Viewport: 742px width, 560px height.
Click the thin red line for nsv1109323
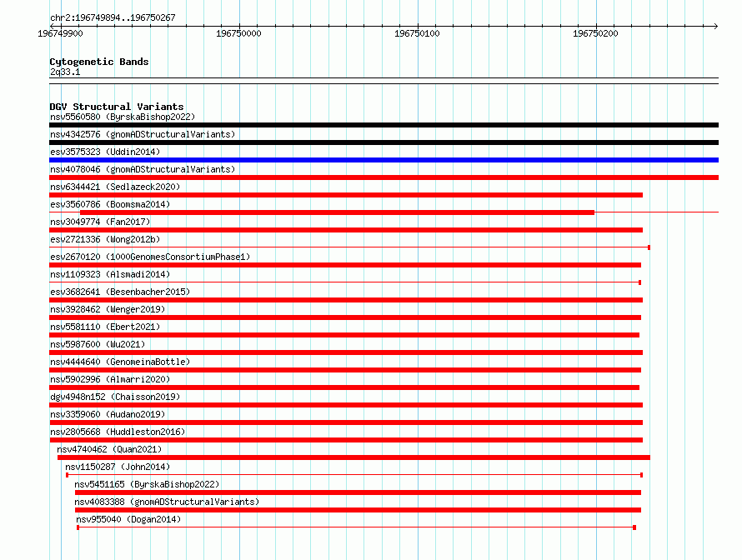click(345, 282)
